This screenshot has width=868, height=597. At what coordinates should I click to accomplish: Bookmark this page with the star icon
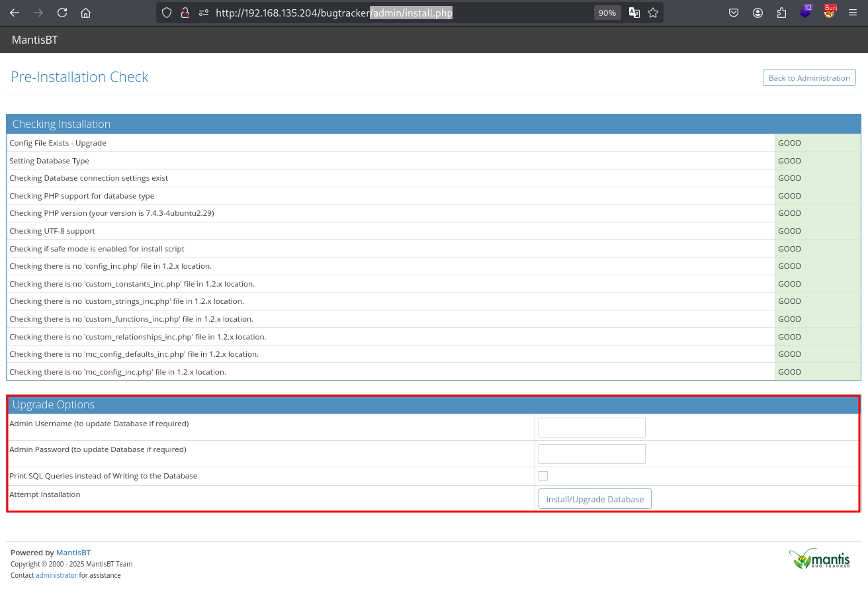pyautogui.click(x=653, y=13)
